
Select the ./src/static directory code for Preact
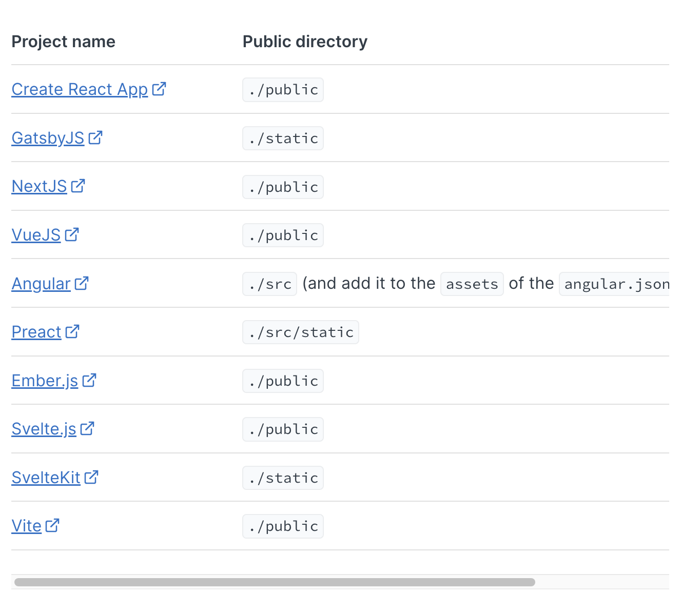300,332
